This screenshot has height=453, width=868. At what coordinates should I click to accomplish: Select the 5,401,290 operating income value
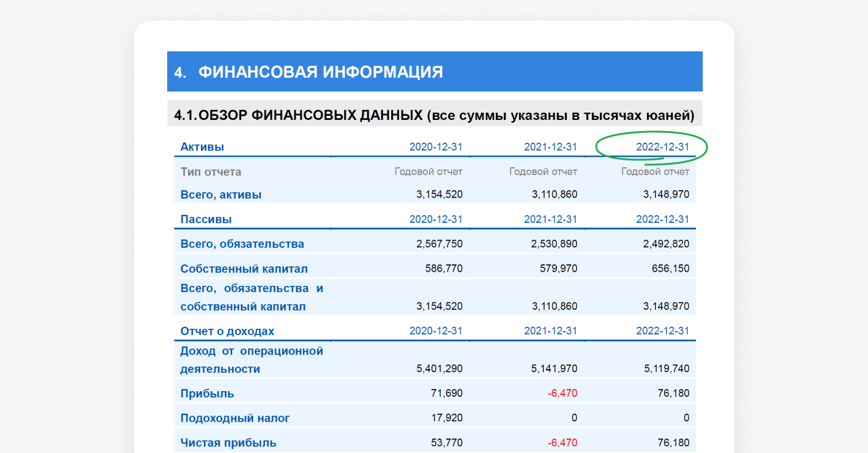tap(439, 369)
